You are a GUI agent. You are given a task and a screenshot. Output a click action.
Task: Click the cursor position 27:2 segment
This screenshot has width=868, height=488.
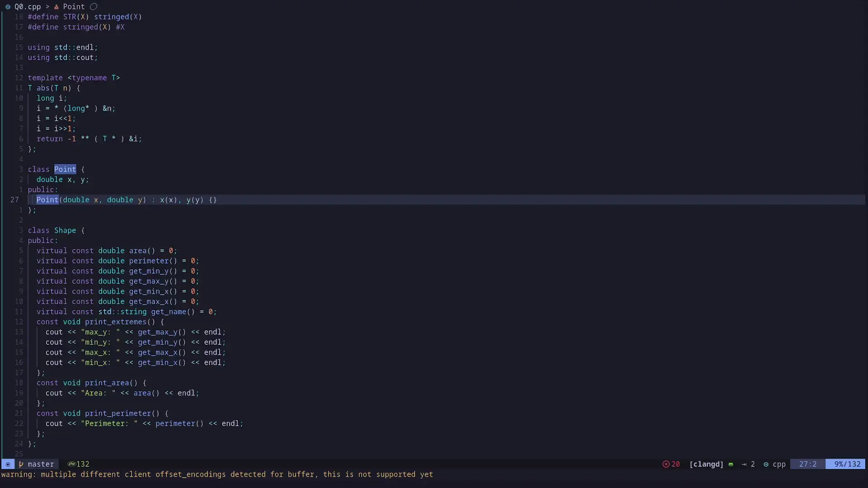point(808,464)
